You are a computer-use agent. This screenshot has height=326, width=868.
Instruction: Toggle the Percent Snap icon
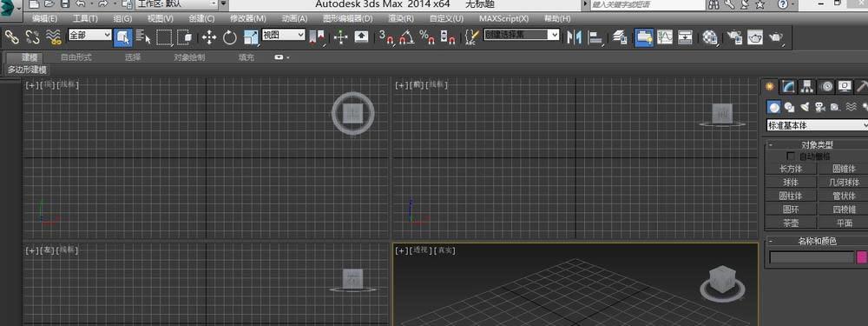click(427, 37)
